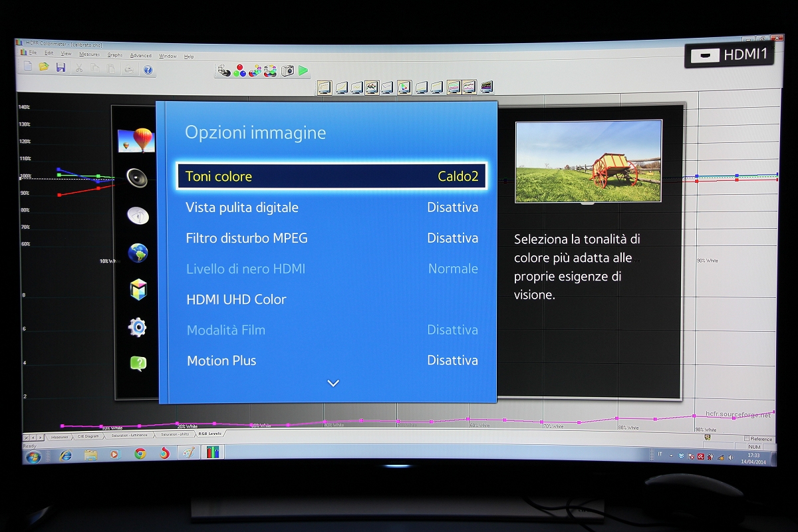Open HDMI UHD Color settings
798x532 pixels.
tap(332, 299)
